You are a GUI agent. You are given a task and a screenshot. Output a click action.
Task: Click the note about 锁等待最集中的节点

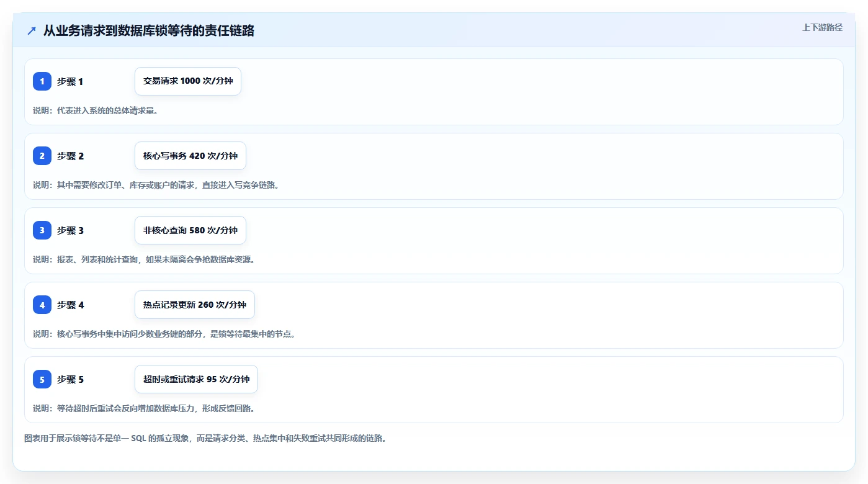[164, 334]
